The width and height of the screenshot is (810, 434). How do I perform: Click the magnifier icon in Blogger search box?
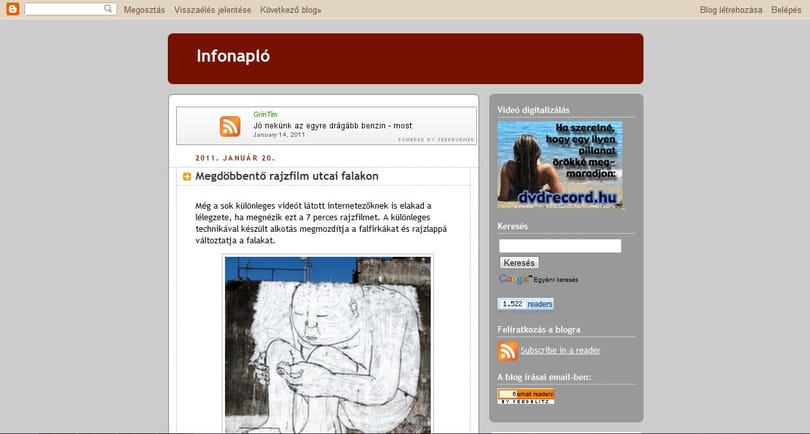pos(108,9)
